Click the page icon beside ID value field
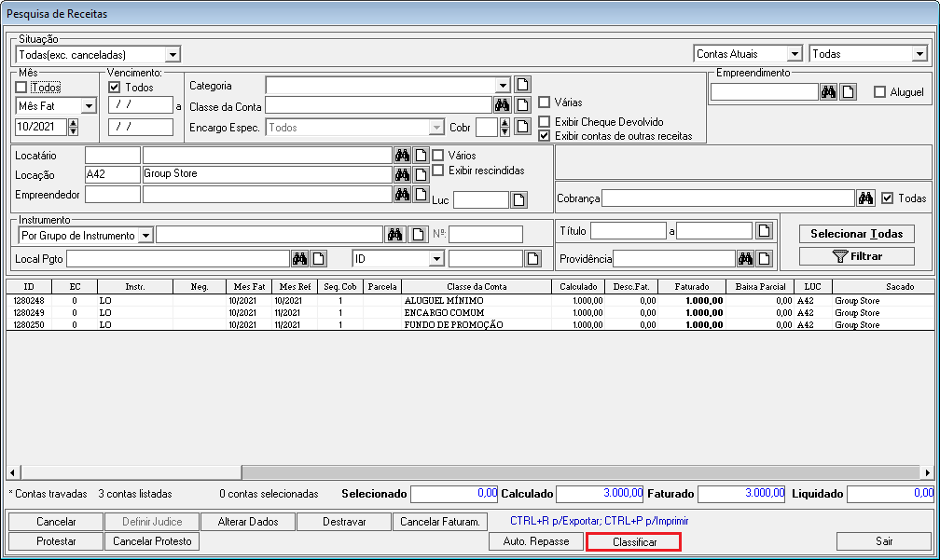 532,258
